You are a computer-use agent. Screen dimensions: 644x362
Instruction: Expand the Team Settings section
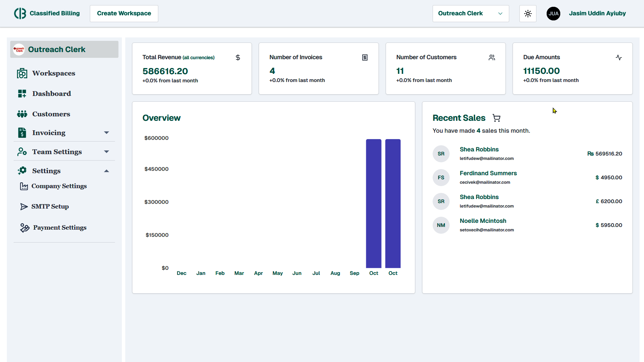click(x=107, y=151)
